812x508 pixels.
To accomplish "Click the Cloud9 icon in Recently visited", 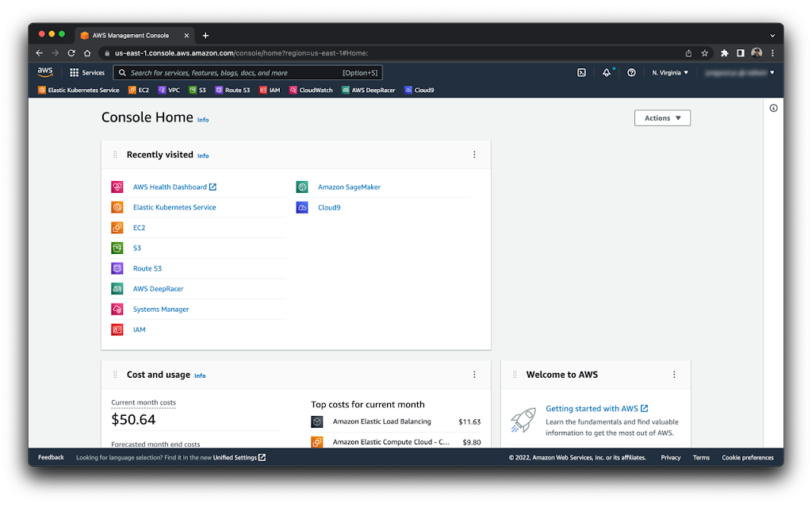I will click(x=302, y=207).
